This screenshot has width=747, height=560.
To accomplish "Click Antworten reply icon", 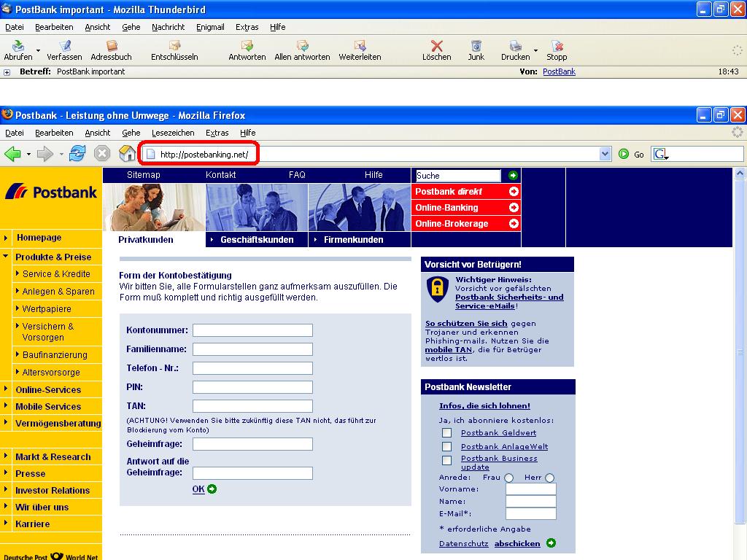I will point(247,46).
